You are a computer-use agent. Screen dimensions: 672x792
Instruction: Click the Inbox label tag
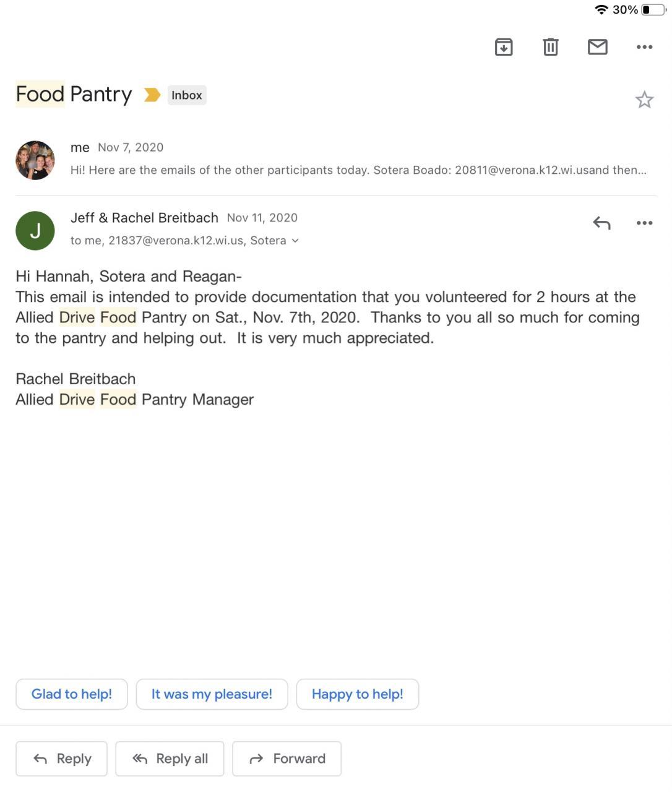tap(187, 95)
